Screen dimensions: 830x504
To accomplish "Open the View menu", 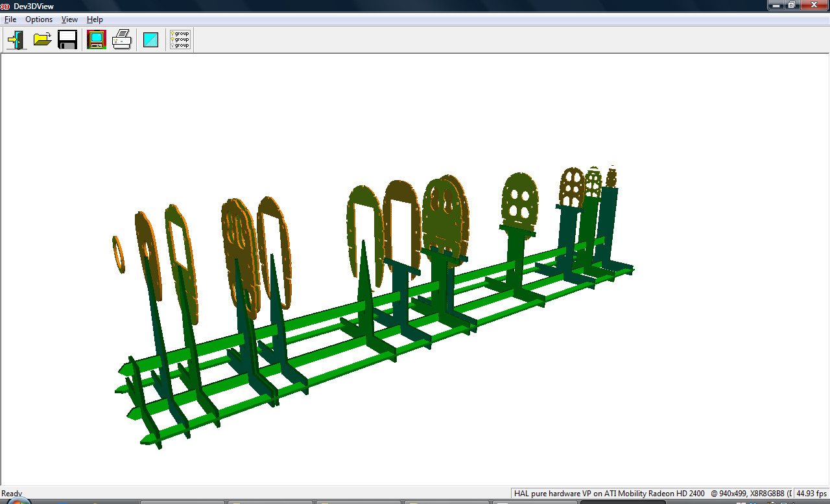I will [69, 19].
